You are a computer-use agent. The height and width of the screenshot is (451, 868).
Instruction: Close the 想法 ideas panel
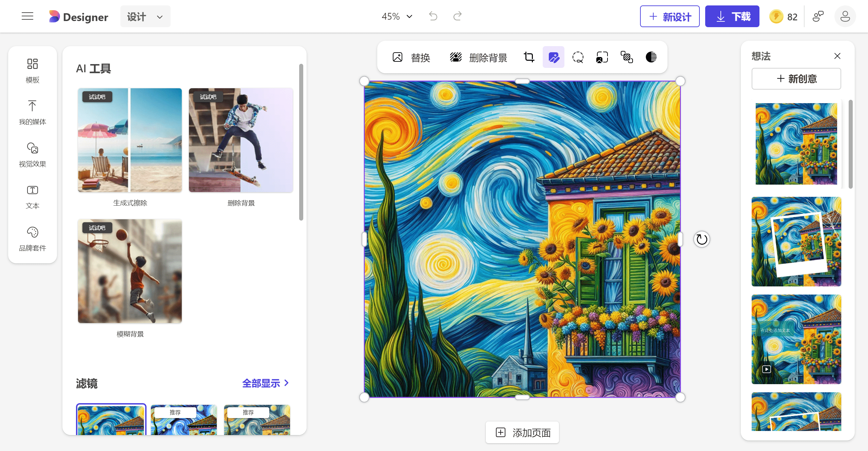[837, 56]
